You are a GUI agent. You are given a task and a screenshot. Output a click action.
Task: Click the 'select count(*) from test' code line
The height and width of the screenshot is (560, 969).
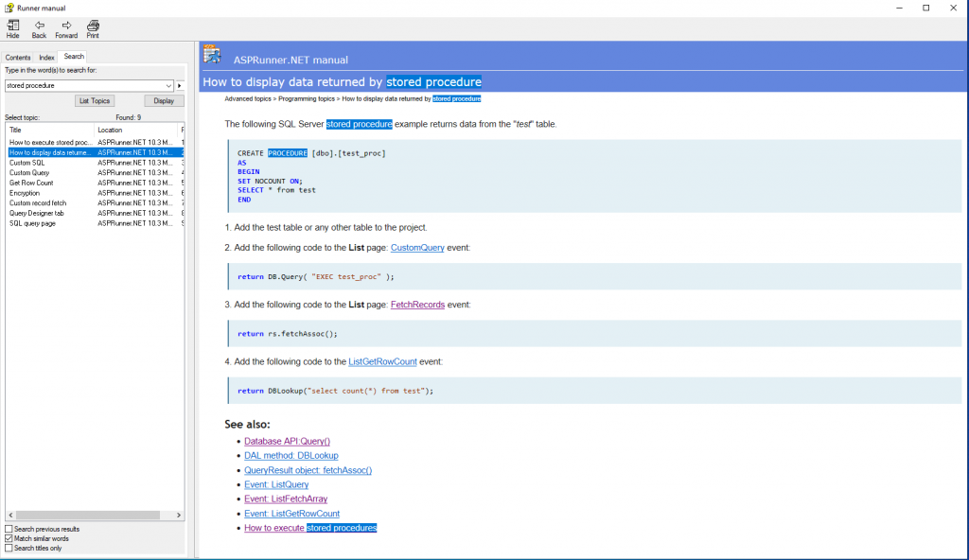tap(336, 391)
